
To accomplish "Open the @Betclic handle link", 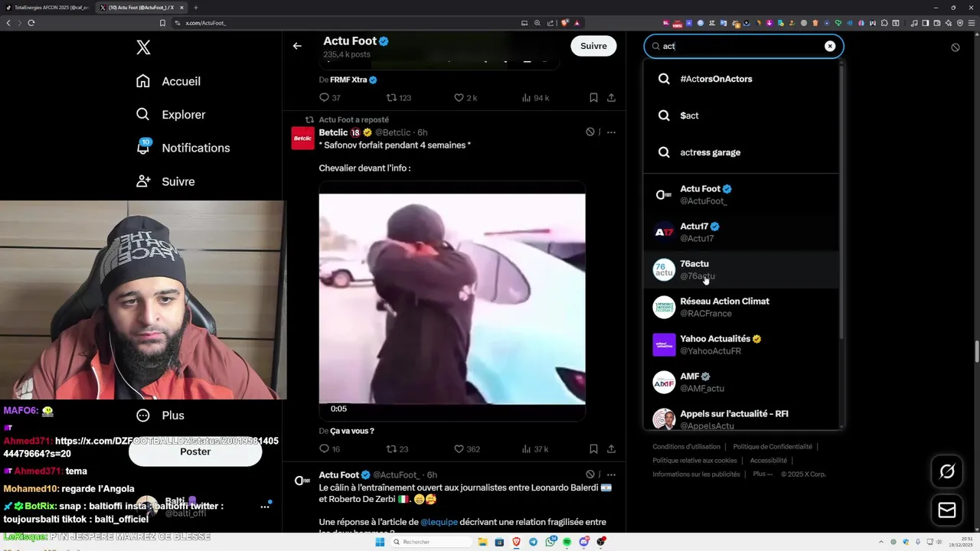I will click(x=392, y=132).
